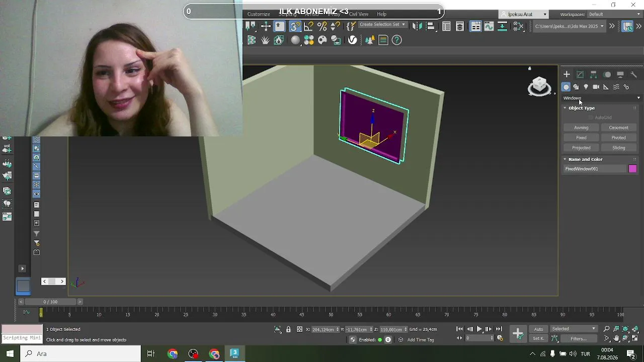
Task: Go to the end of the animation
Action: point(499,329)
